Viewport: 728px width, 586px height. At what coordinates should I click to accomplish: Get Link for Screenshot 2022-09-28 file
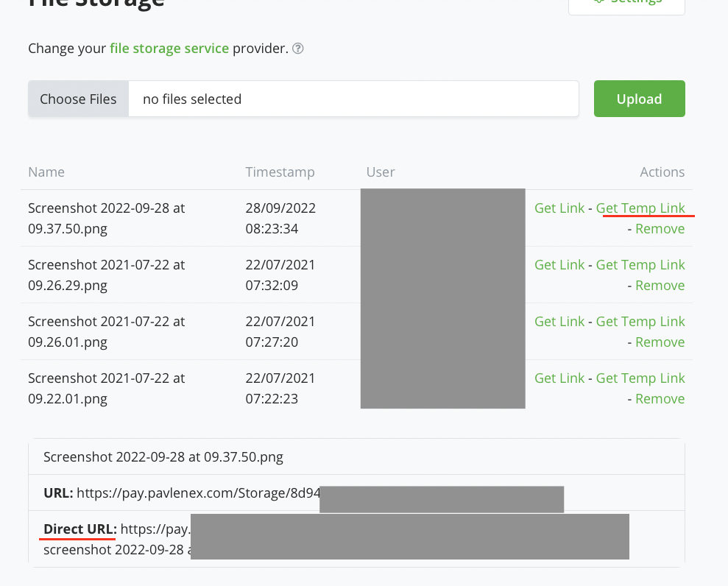click(559, 208)
